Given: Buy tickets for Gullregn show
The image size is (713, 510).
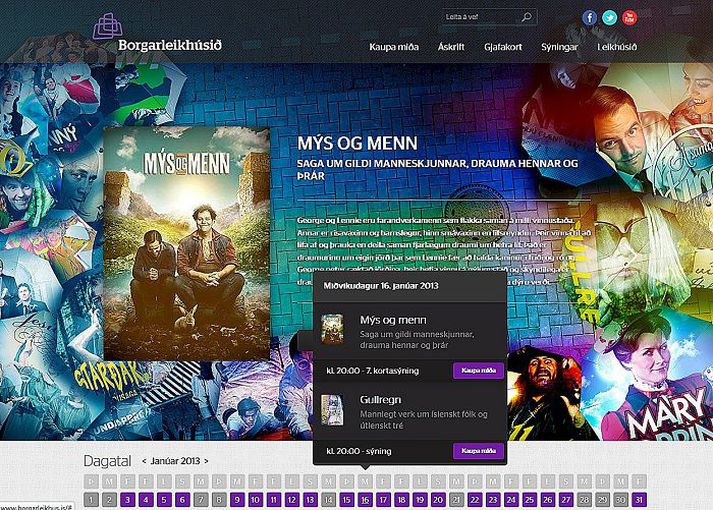Looking at the screenshot, I should pyautogui.click(x=478, y=451).
